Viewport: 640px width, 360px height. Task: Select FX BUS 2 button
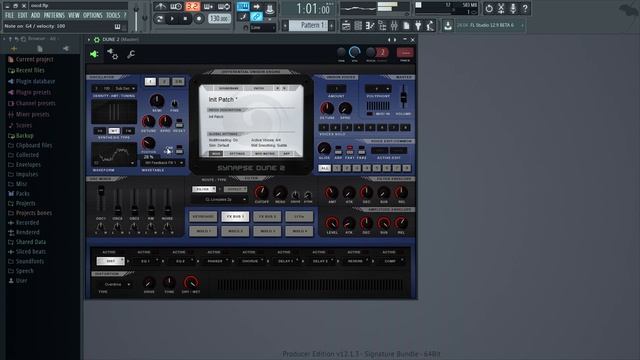click(x=267, y=216)
